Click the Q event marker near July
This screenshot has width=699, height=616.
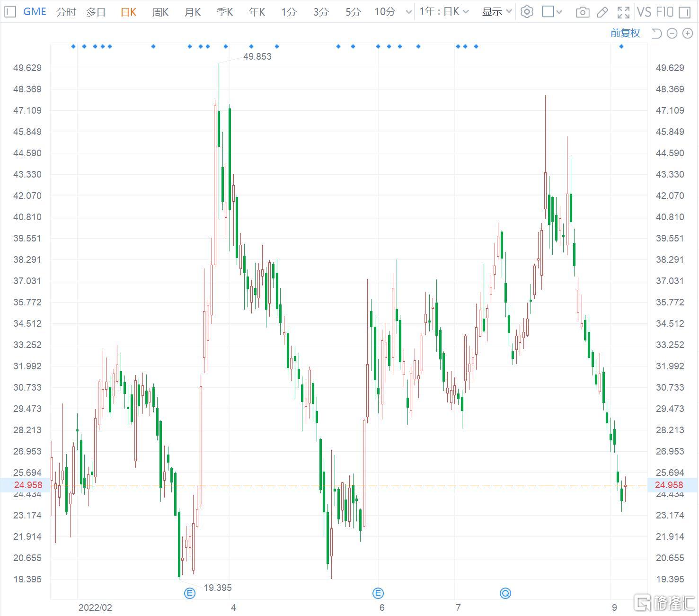tap(505, 593)
